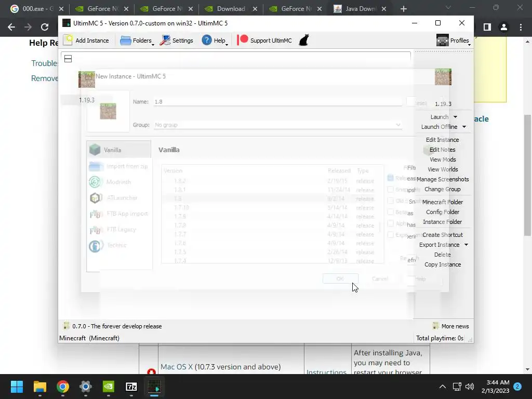Viewport: 532px width, 399px height.
Task: Click More news button
Action: point(450,326)
